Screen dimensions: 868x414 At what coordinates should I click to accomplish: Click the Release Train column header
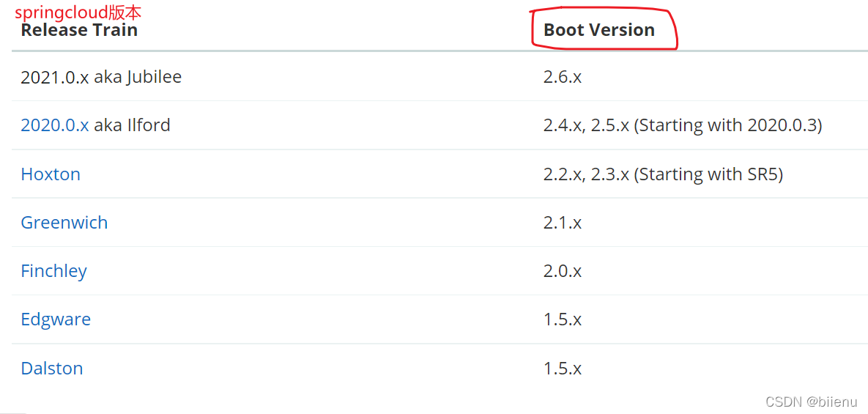tap(79, 29)
